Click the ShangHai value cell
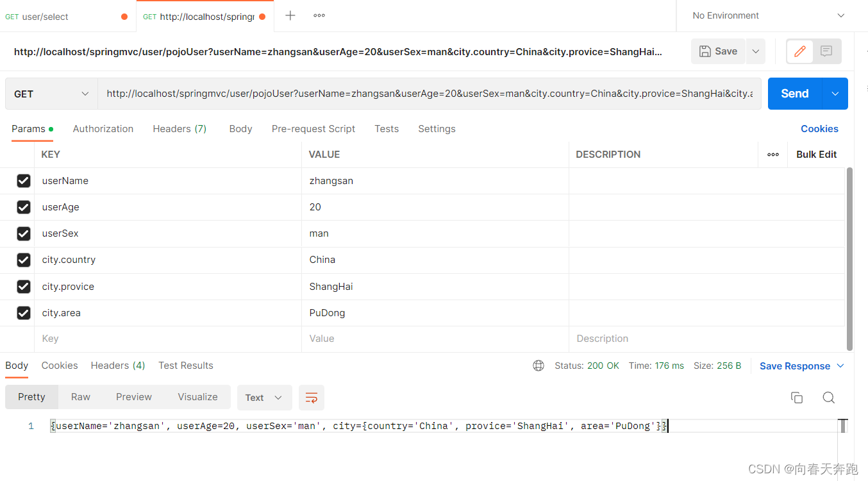The image size is (868, 481). [x=435, y=287]
